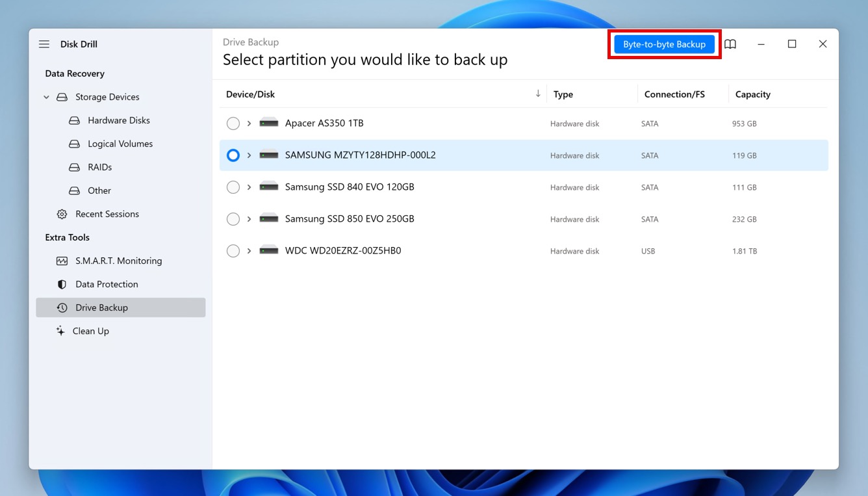Expand the Samsung SSD 840 EVO 120GB partitions
868x496 pixels.
coord(249,187)
